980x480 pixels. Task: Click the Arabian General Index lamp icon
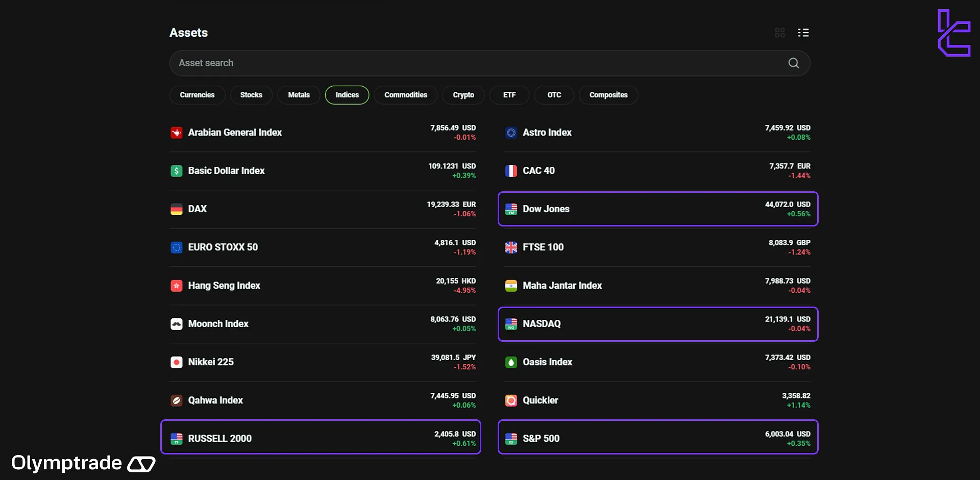tap(177, 133)
